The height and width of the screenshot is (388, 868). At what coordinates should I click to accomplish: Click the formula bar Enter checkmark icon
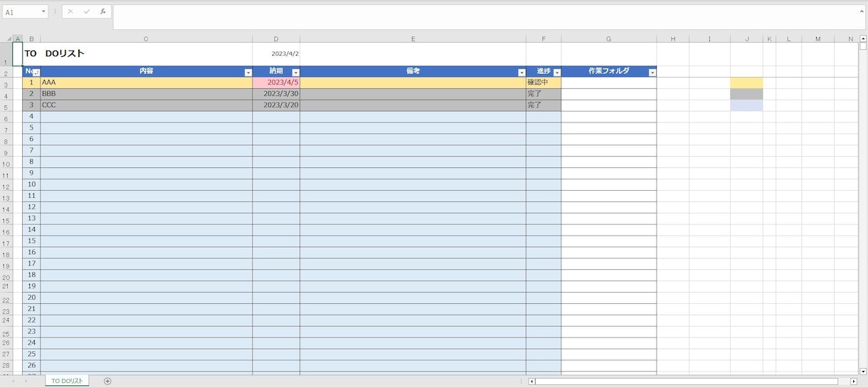[87, 11]
